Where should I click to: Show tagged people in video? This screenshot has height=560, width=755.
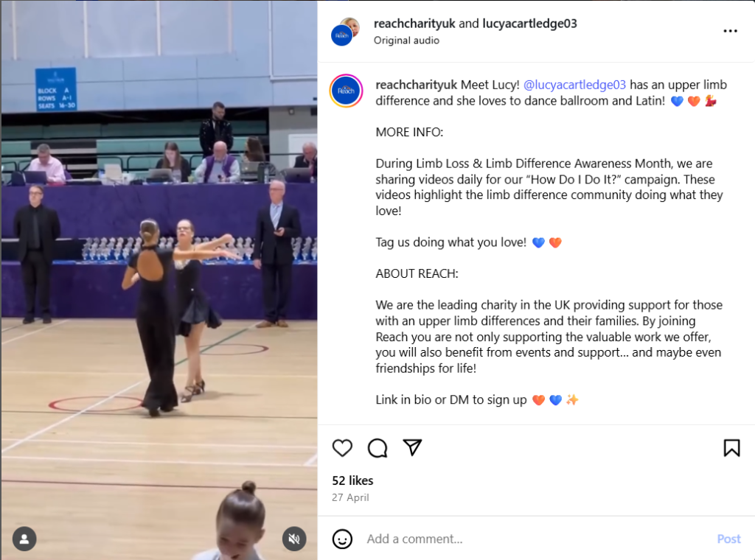coord(24,539)
